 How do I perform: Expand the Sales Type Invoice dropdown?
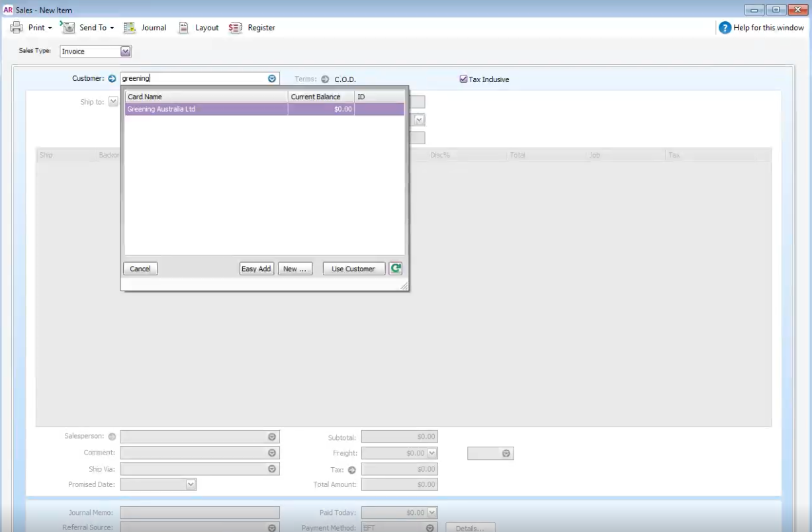tap(126, 51)
